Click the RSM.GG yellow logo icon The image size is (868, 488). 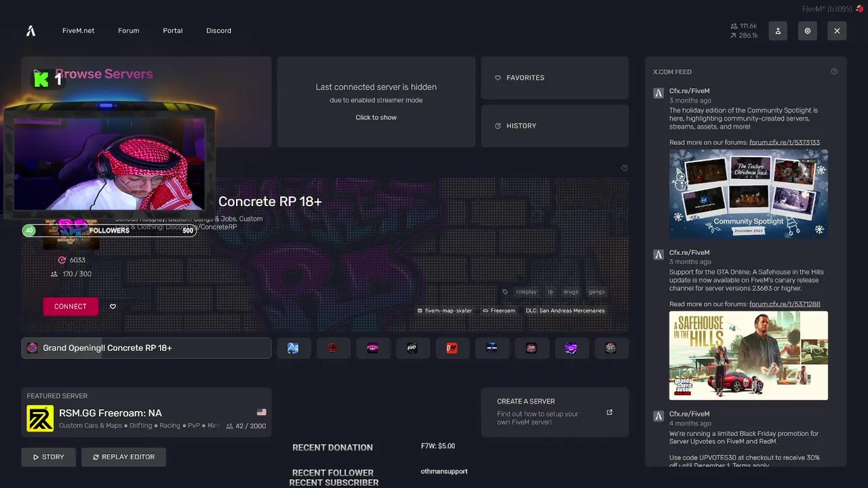(40, 418)
